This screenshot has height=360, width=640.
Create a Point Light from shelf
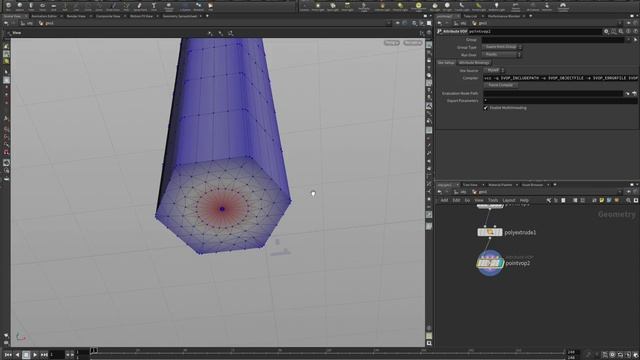pyautogui.click(x=318, y=6)
